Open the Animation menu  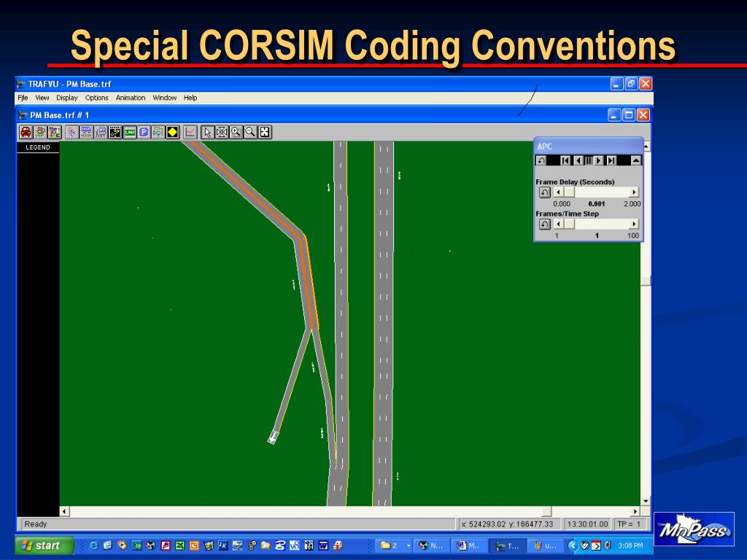pos(131,98)
